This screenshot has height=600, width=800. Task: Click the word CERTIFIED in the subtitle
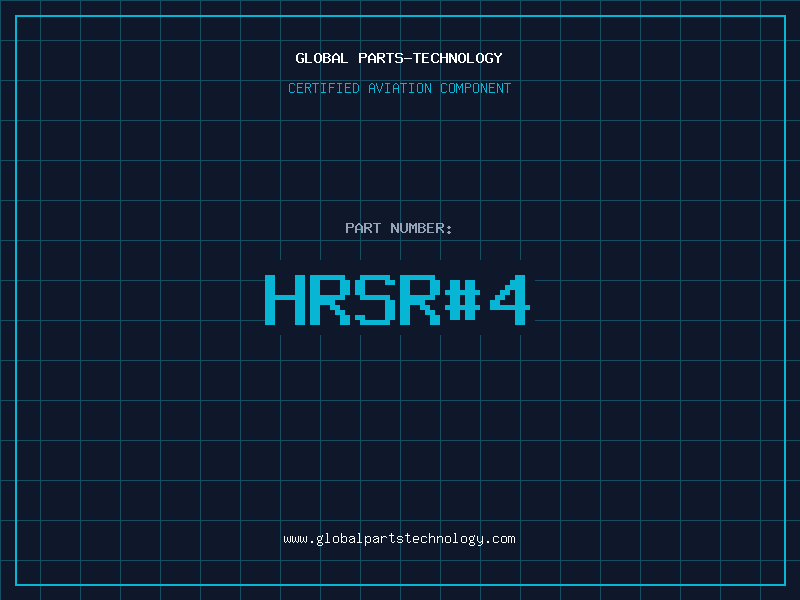point(325,88)
